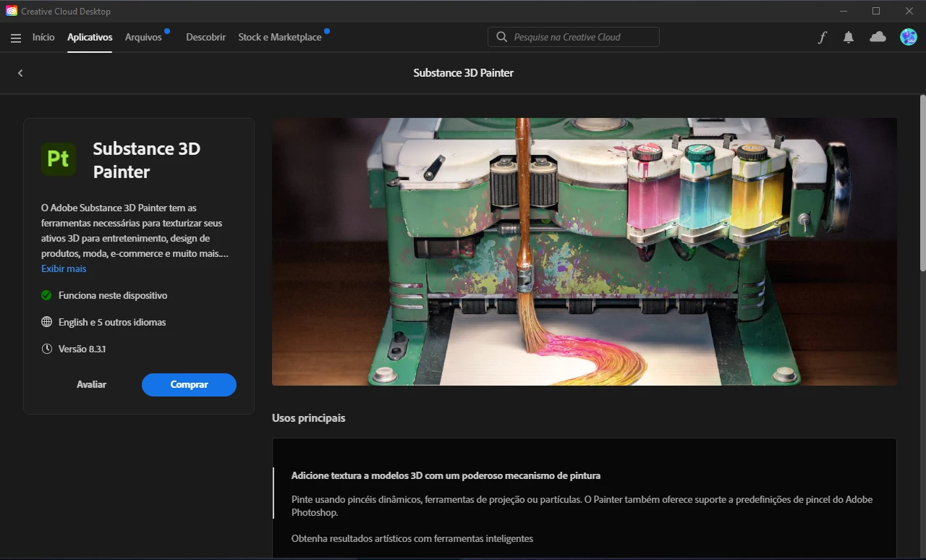Click 'English e 5 outros idiomas' text
This screenshot has width=926, height=560.
pyautogui.click(x=112, y=322)
